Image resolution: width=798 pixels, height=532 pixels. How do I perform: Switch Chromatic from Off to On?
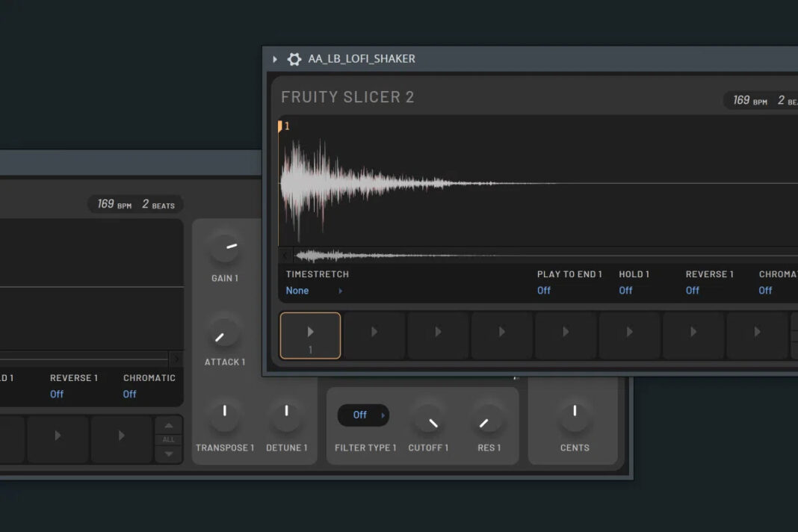765,290
